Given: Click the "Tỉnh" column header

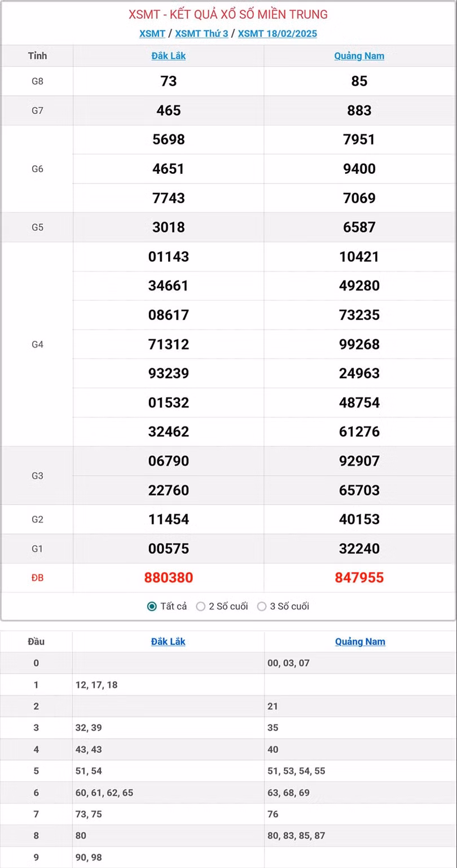Looking at the screenshot, I should click(37, 56).
